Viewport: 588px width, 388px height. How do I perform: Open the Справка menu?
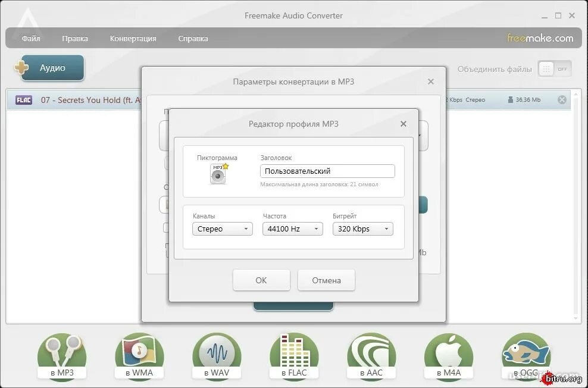click(x=193, y=38)
